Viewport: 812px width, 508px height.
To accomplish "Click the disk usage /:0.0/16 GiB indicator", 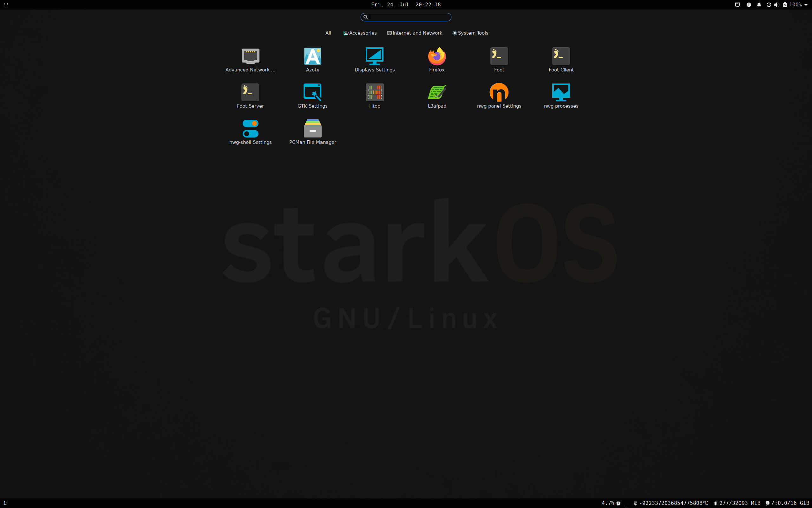I will tap(787, 503).
